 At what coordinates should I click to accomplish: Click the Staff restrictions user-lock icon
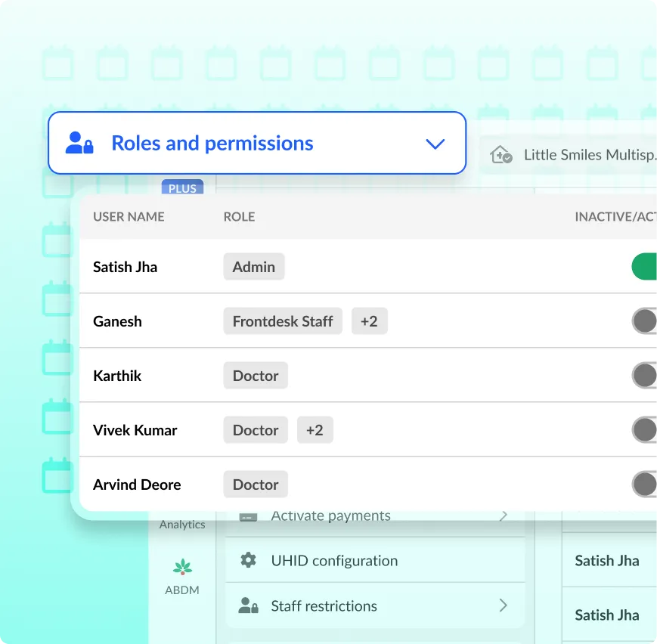(x=249, y=605)
